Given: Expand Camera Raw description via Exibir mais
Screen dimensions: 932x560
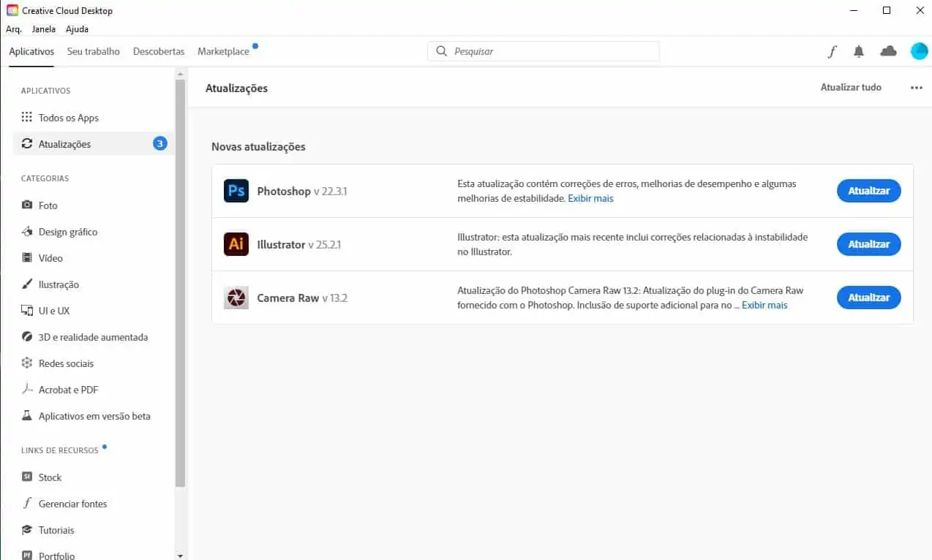Looking at the screenshot, I should point(764,305).
